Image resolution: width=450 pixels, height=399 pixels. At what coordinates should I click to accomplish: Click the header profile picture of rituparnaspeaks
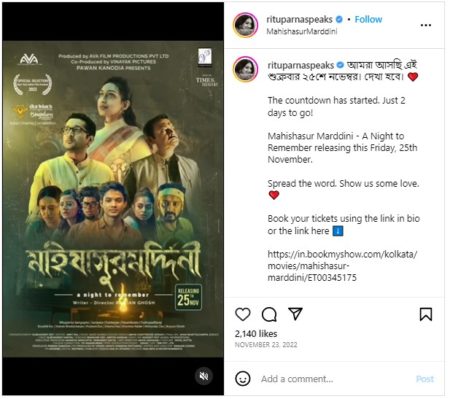(x=246, y=25)
